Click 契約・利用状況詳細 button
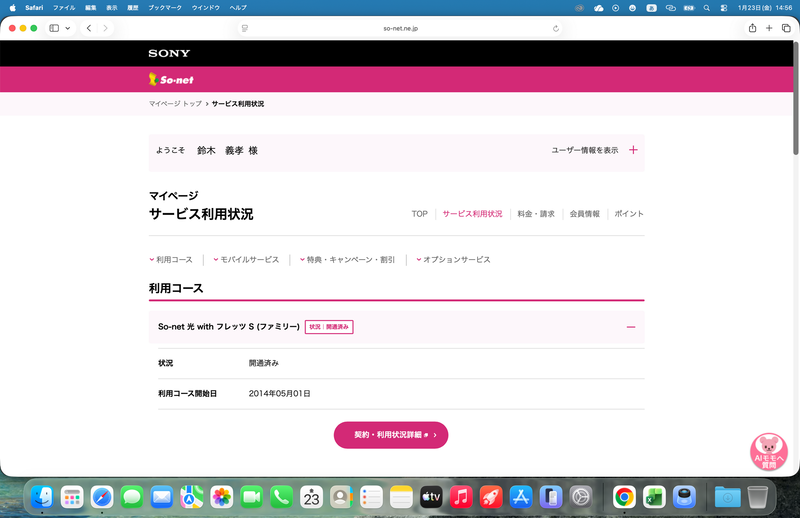The height and width of the screenshot is (518, 800). [x=391, y=435]
